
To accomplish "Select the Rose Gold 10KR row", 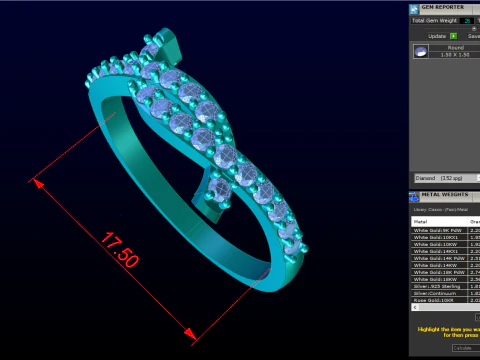I will point(446,300).
